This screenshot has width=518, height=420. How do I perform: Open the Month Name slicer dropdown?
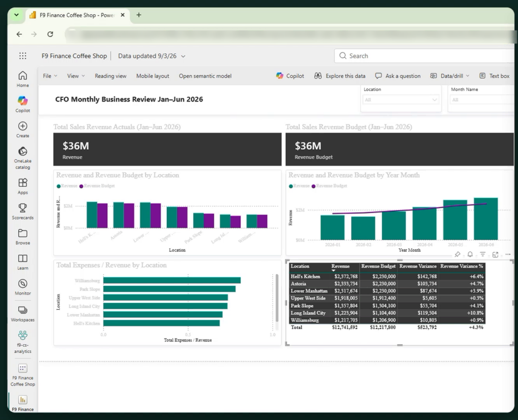pos(483,100)
